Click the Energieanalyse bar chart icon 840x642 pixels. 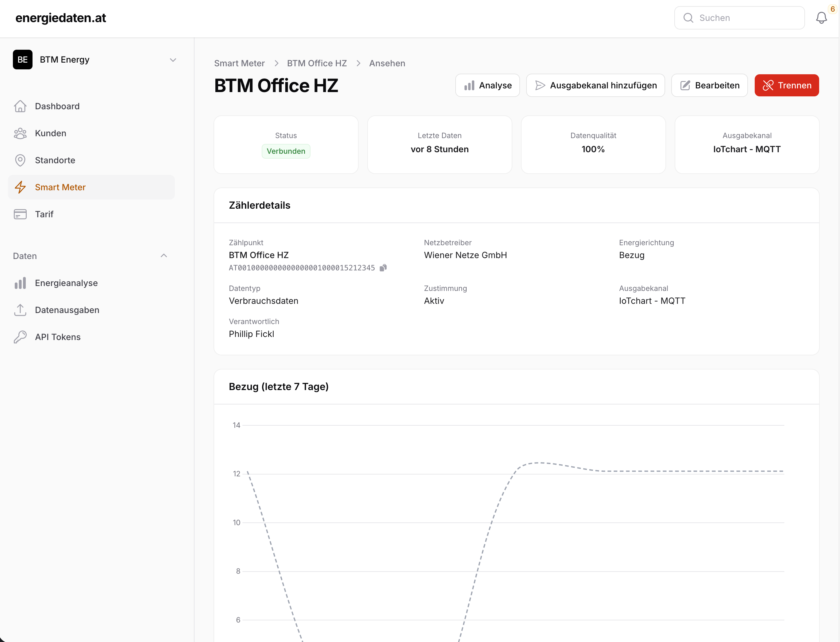click(x=20, y=283)
